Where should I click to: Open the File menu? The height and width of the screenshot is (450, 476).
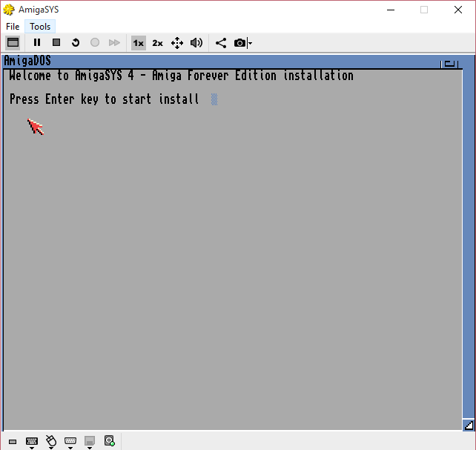tap(13, 27)
